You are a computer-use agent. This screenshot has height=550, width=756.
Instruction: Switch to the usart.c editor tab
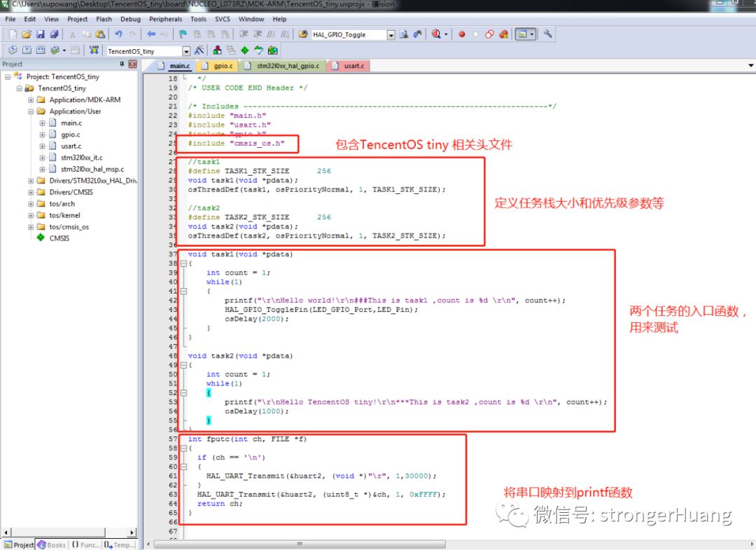[x=349, y=66]
